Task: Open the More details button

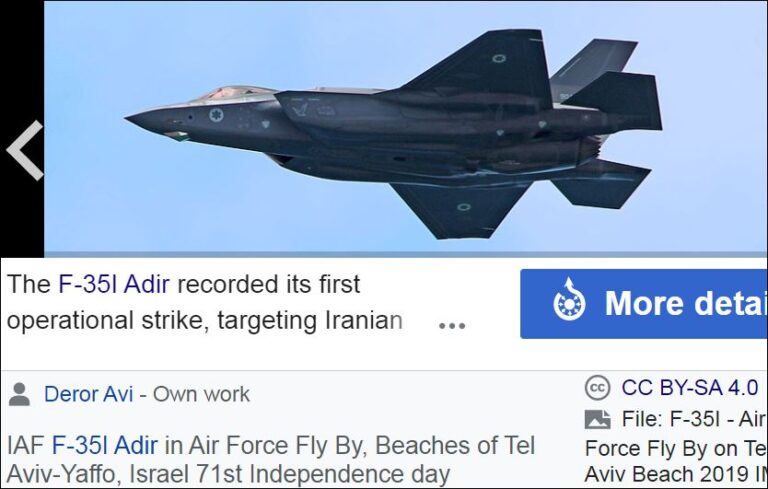Action: pyautogui.click(x=644, y=304)
